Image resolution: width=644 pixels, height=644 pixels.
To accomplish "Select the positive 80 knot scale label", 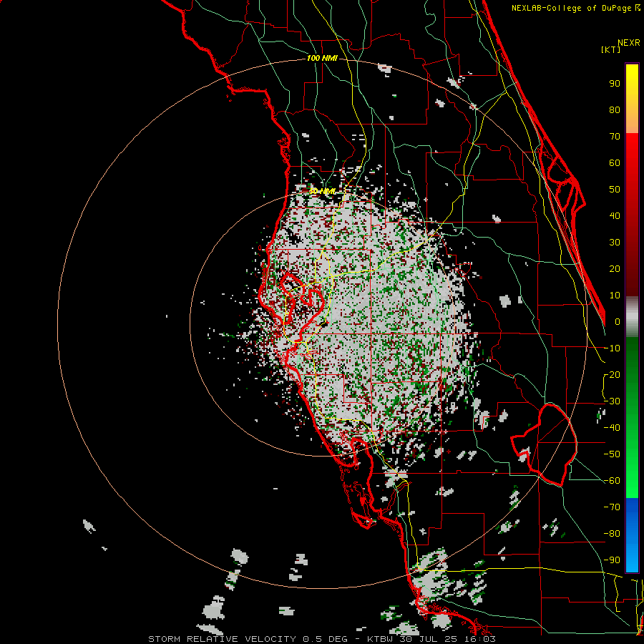I will 615,110.
